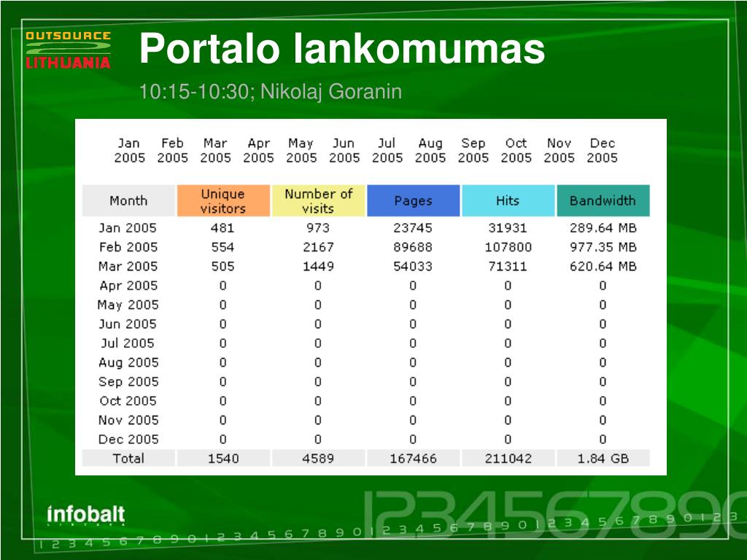Select the '10:15-10:30; Nikolaj Goranin' subtitle

tap(270, 91)
